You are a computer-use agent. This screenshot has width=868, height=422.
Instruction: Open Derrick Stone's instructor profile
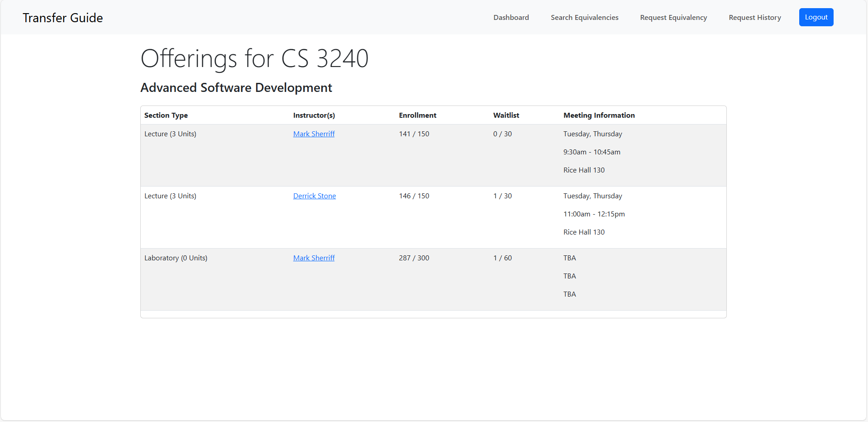(315, 196)
